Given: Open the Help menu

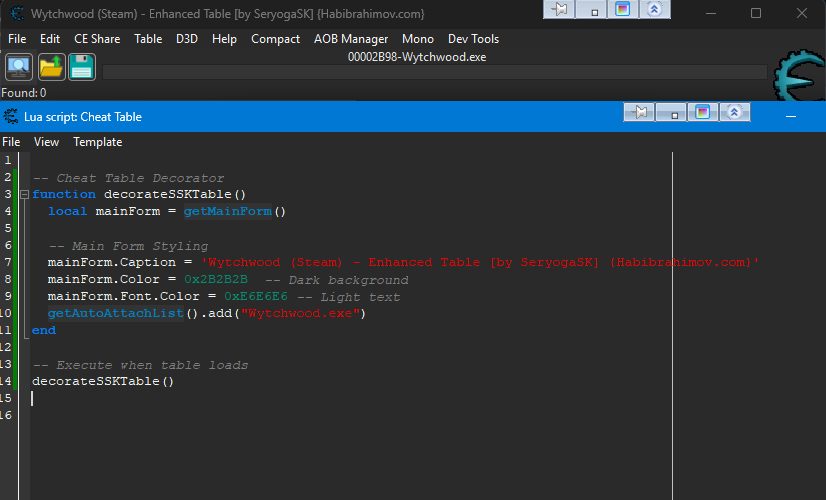Looking at the screenshot, I should [224, 39].
